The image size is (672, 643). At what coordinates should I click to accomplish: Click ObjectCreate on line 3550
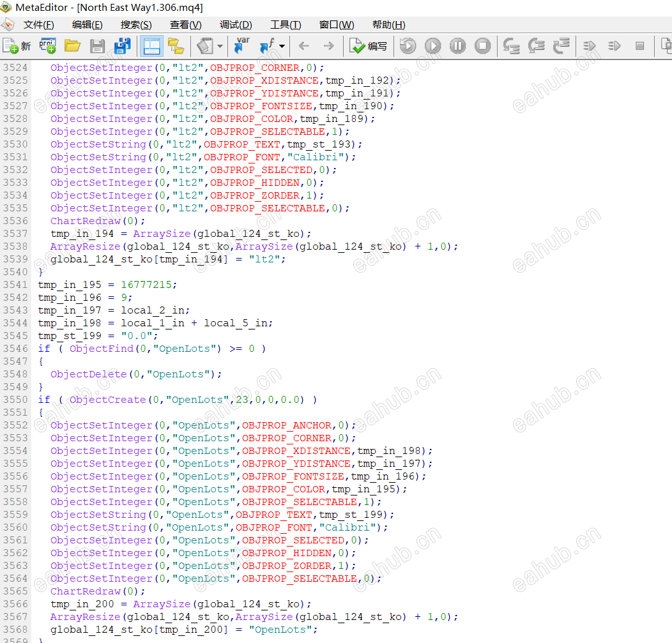tap(108, 400)
